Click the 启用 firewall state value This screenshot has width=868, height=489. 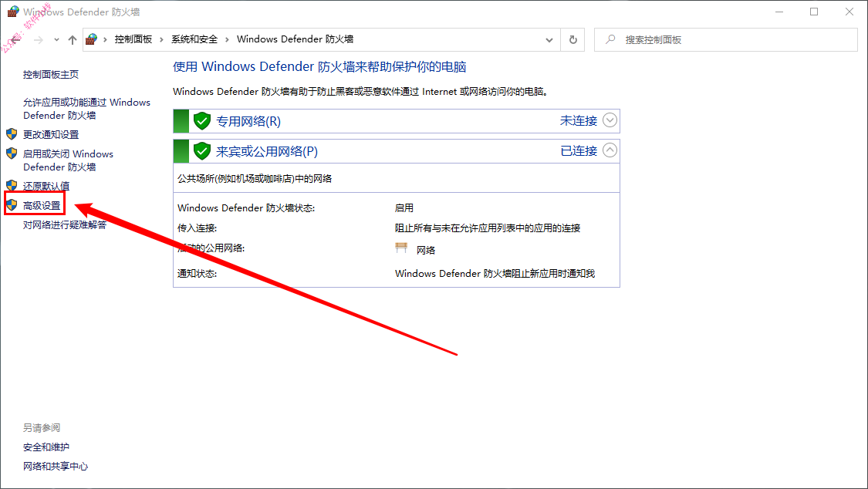pos(404,208)
